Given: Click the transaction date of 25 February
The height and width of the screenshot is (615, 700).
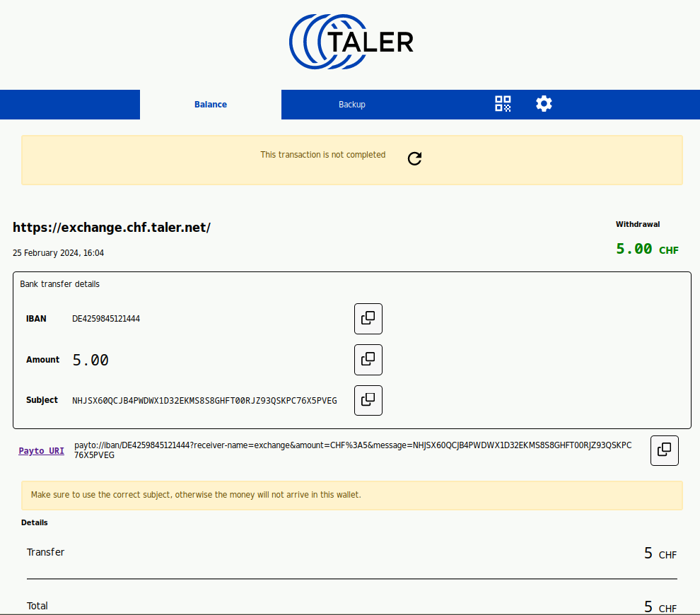Looking at the screenshot, I should [58, 252].
